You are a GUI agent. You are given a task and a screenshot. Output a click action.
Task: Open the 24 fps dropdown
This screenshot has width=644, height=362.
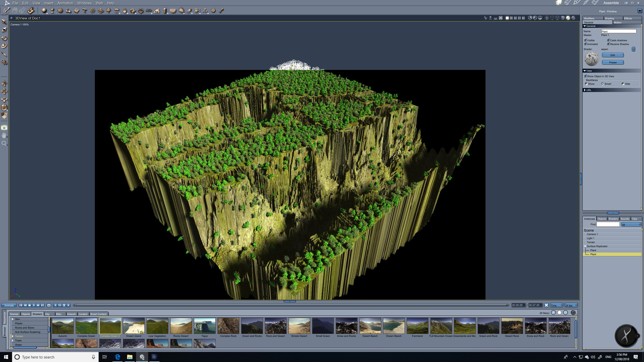pyautogui.click(x=571, y=305)
